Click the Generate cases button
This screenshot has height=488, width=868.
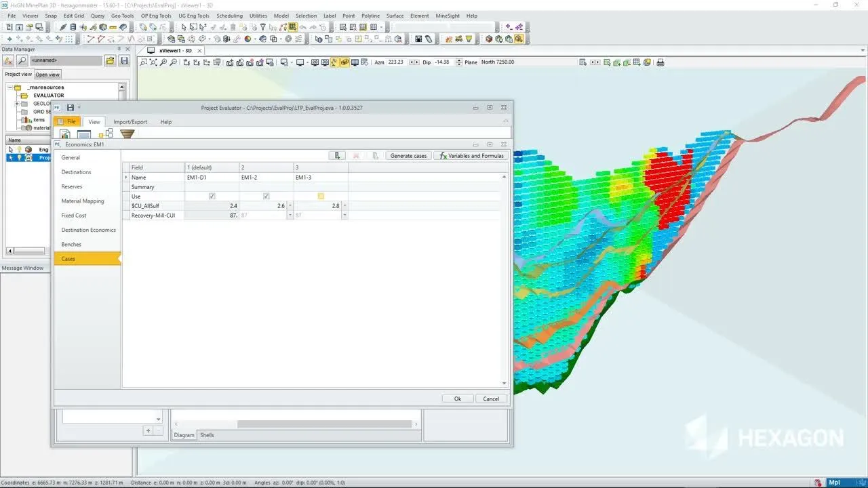tap(408, 156)
